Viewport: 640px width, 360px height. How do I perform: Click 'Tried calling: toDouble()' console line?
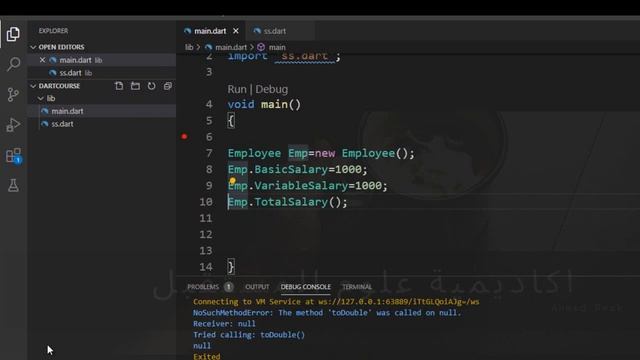click(249, 335)
